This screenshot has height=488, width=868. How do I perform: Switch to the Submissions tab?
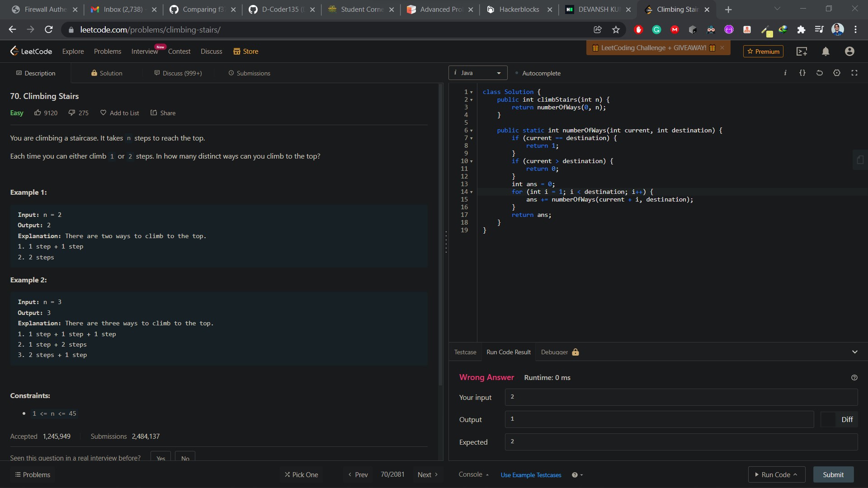(249, 73)
